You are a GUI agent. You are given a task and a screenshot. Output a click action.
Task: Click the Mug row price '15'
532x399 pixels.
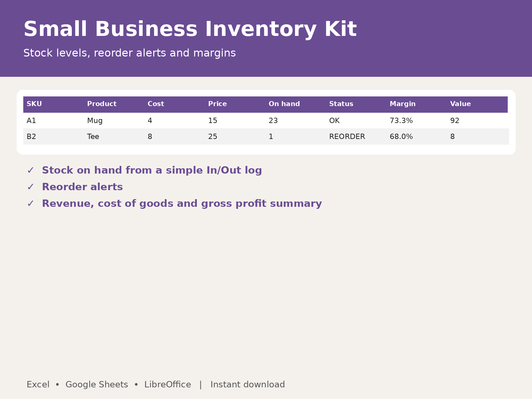pyautogui.click(x=213, y=121)
